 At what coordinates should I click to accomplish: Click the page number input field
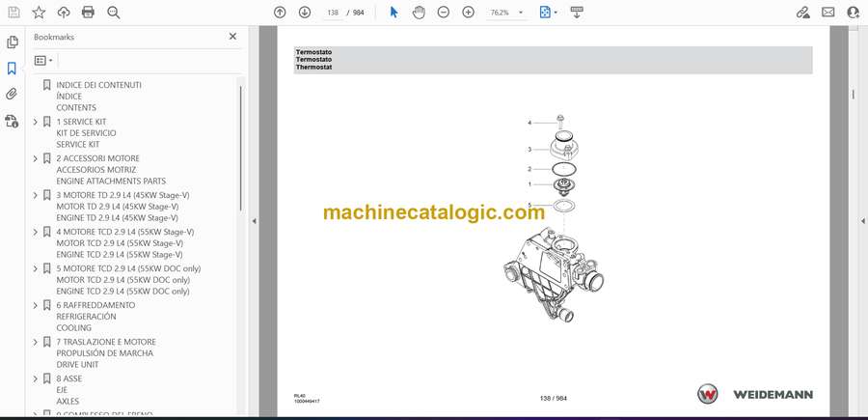[x=334, y=13]
